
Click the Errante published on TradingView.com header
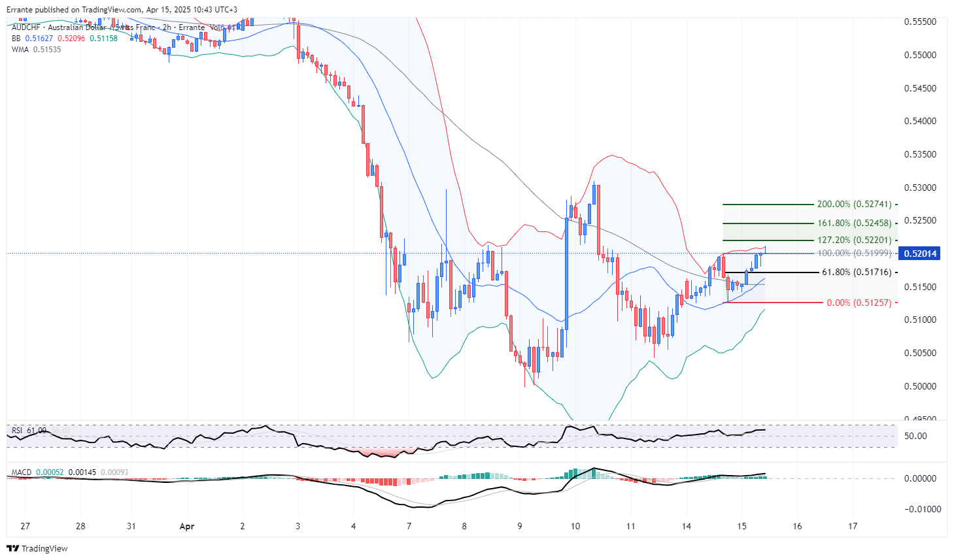[x=122, y=10]
